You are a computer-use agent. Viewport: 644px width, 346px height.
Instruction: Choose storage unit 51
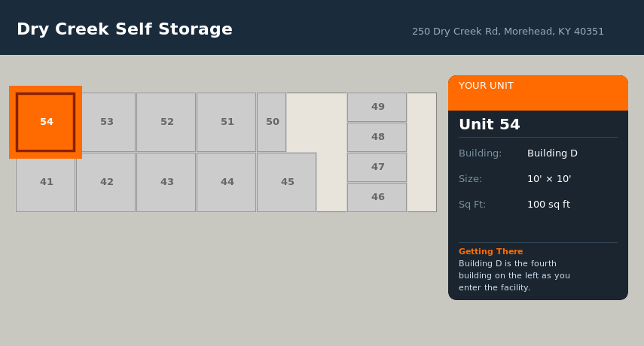point(227,122)
